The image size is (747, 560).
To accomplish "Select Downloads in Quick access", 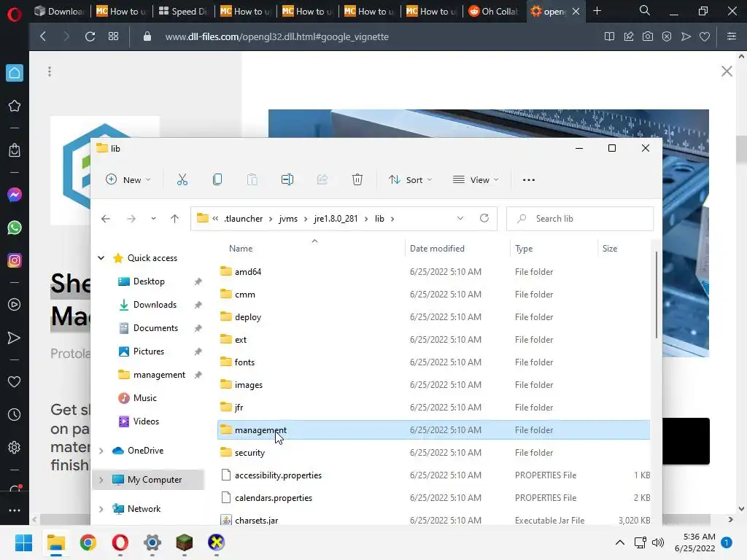I will (155, 305).
